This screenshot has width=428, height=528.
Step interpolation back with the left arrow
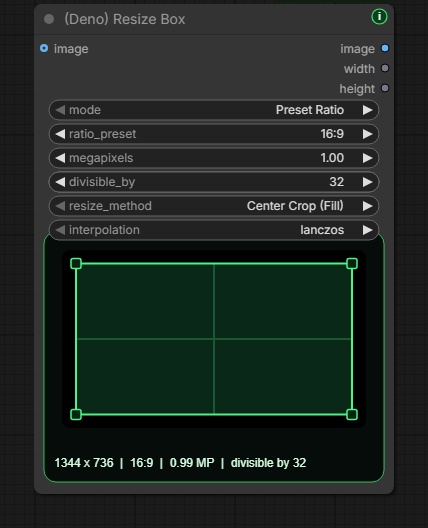click(x=60, y=230)
